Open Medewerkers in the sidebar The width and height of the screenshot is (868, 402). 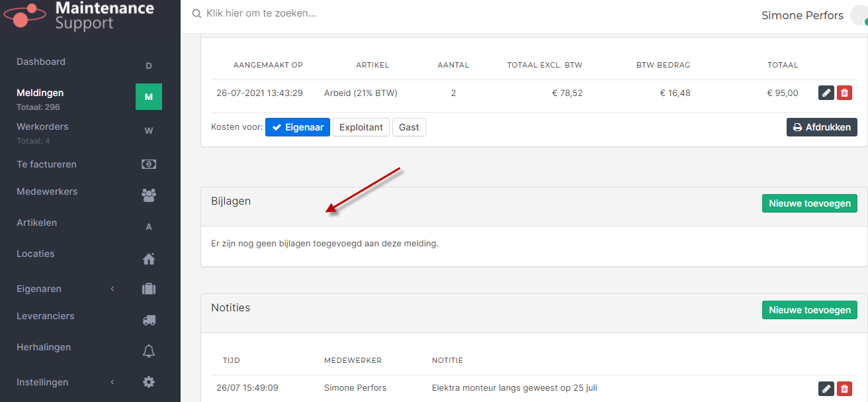[x=47, y=191]
